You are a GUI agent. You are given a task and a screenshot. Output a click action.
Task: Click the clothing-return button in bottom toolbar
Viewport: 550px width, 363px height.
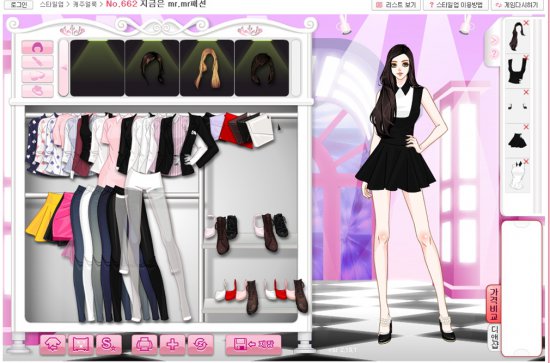(53, 344)
